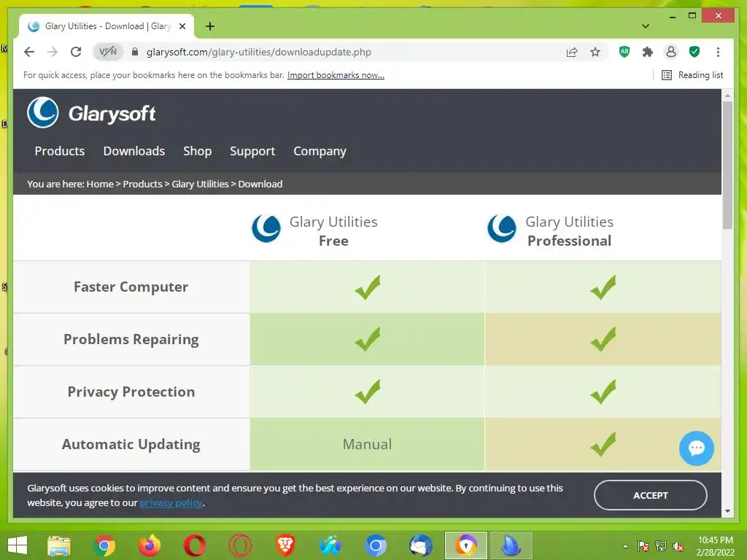Click the Home breadcrumb link
This screenshot has height=560, width=747.
click(100, 184)
